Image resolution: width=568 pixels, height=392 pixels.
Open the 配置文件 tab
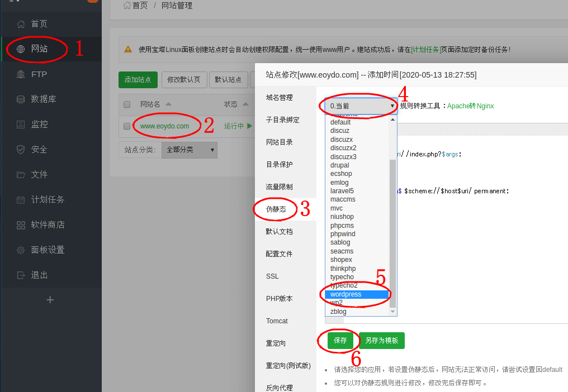(286, 254)
